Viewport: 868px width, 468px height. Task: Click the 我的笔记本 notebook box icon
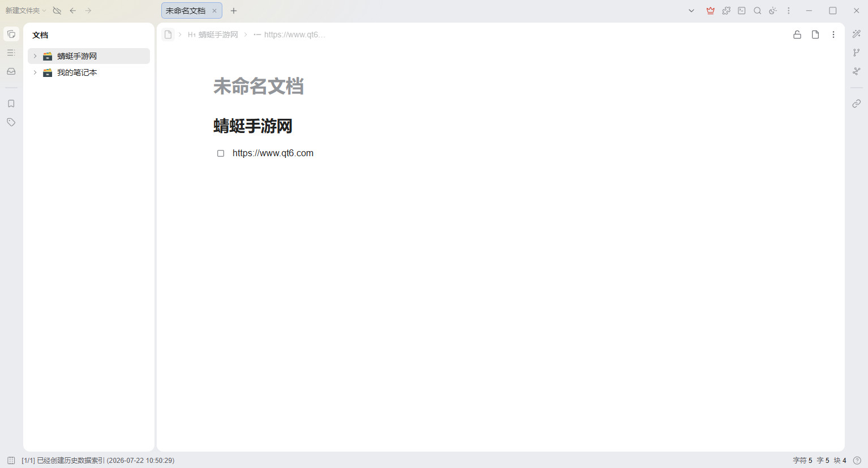pos(48,72)
